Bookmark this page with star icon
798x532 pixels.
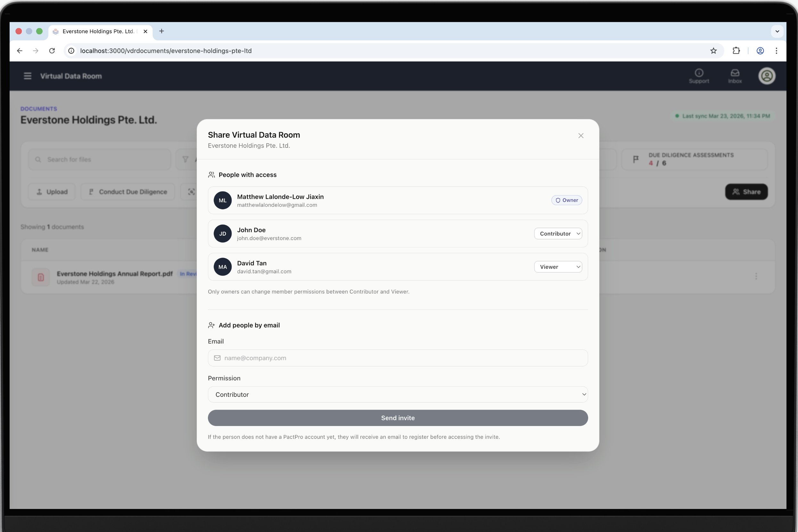coord(713,51)
